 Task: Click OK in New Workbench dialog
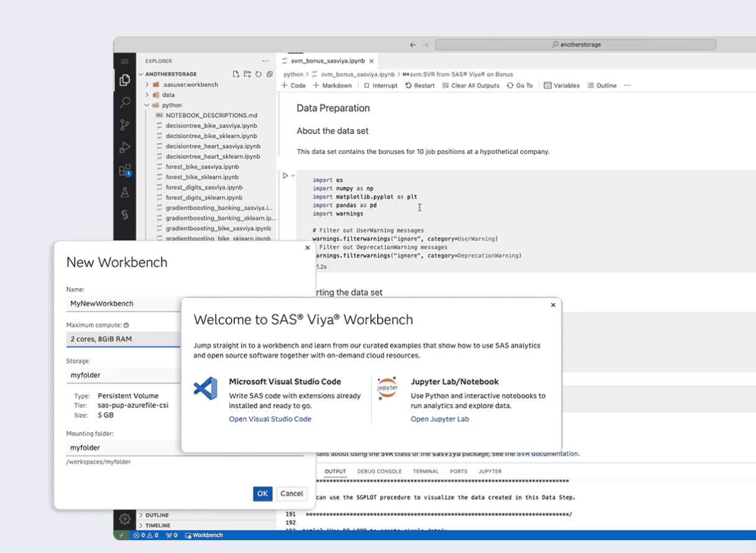[262, 493]
